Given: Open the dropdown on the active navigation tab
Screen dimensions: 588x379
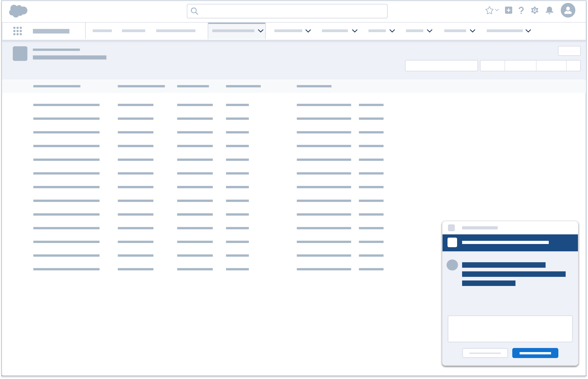Looking at the screenshot, I should [260, 31].
